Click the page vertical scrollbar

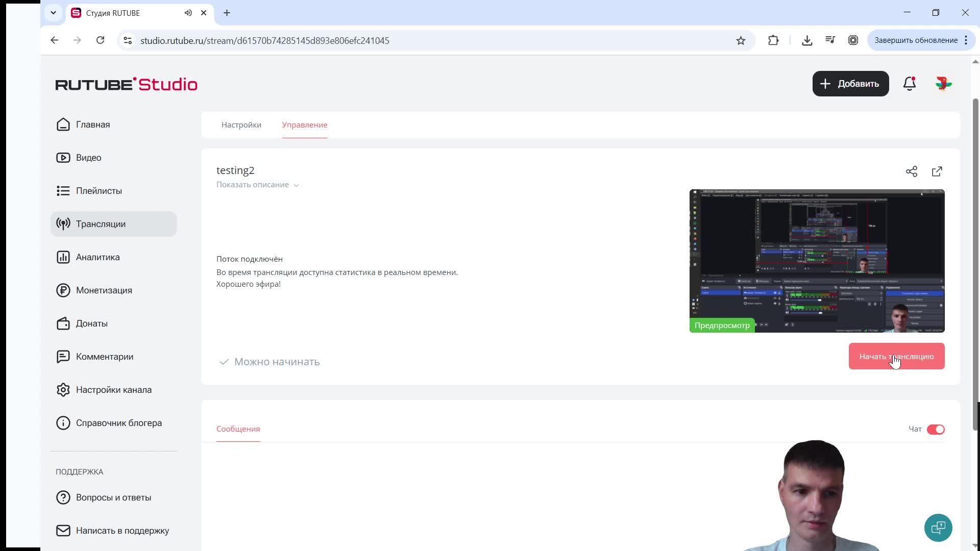coord(975,264)
